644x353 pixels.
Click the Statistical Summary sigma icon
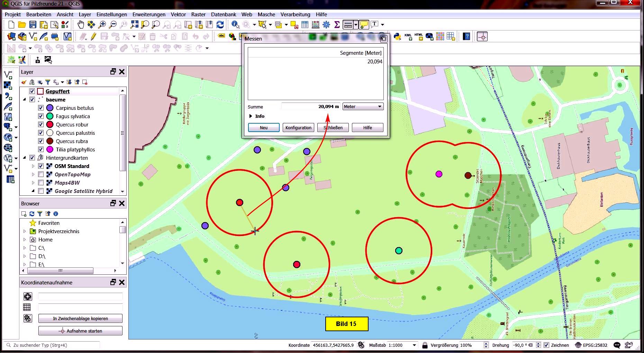(x=337, y=25)
